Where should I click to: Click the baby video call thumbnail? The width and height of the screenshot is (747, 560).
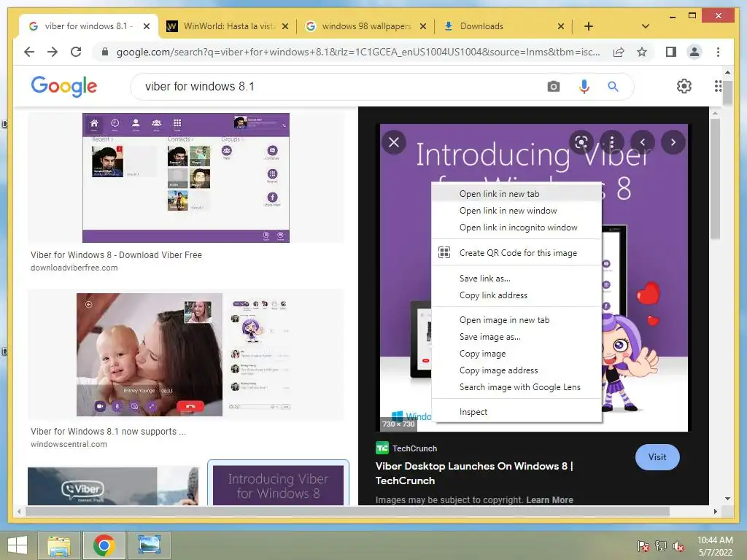(186, 354)
